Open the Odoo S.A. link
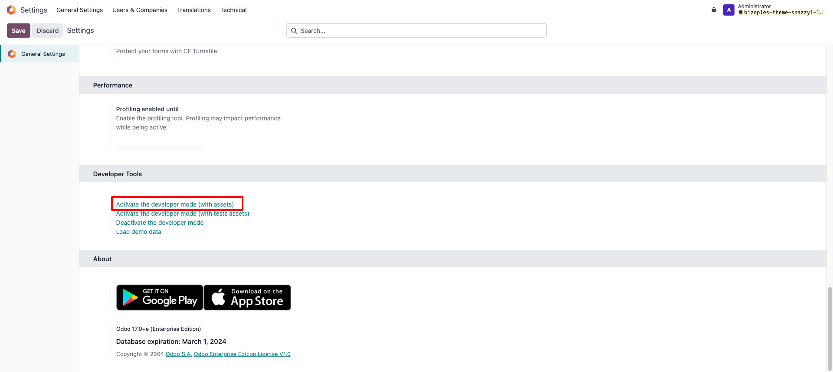The width and height of the screenshot is (833, 372). (x=178, y=354)
